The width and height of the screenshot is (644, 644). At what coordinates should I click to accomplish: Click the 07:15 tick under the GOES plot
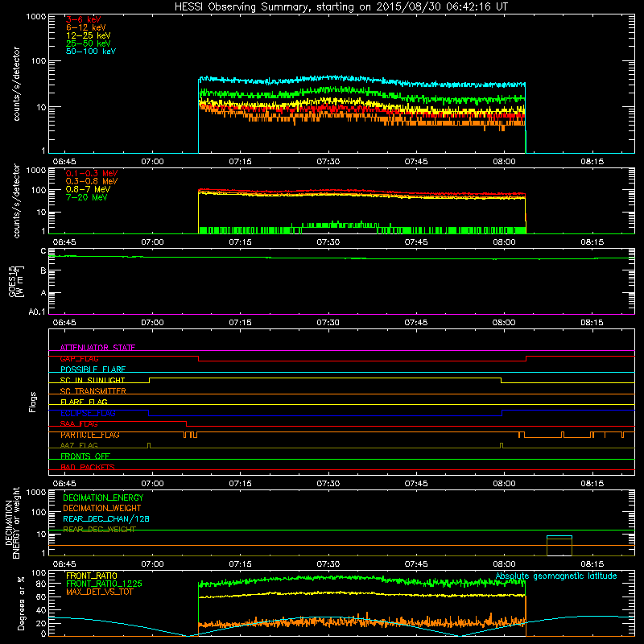[x=240, y=323]
